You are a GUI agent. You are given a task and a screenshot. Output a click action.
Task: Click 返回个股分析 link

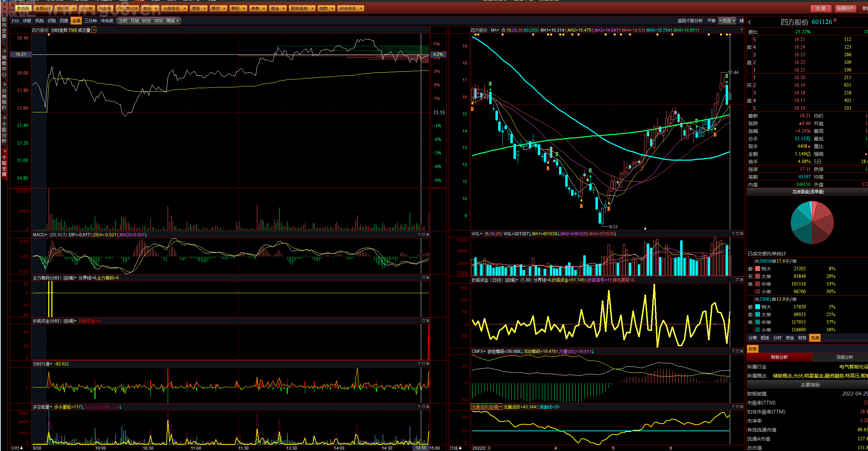point(690,21)
